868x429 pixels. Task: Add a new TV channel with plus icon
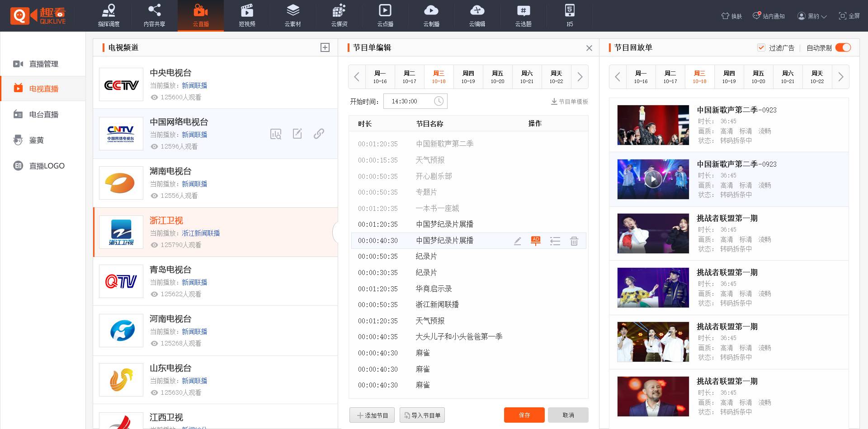tap(325, 47)
